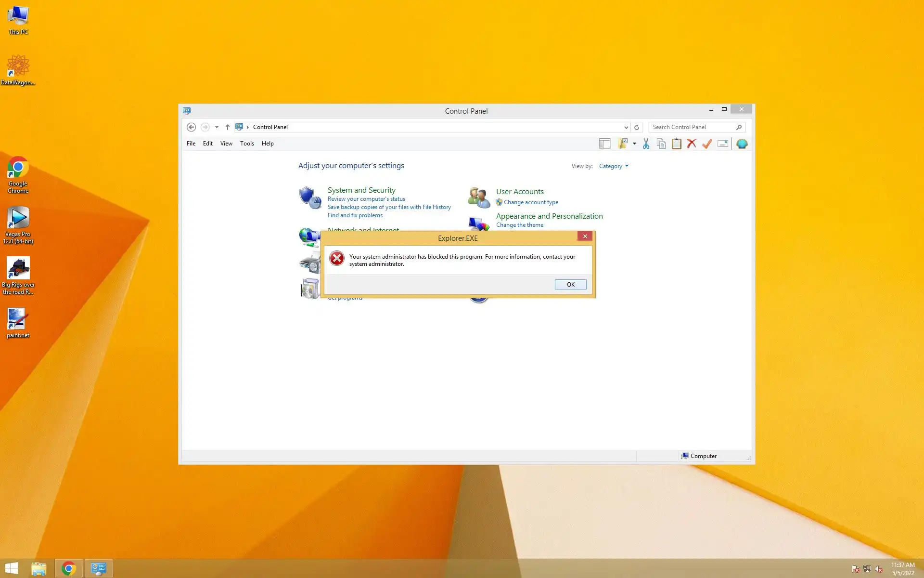Viewport: 924px width, 578px height.
Task: Click the Cut scissors toolbar icon
Action: 646,144
